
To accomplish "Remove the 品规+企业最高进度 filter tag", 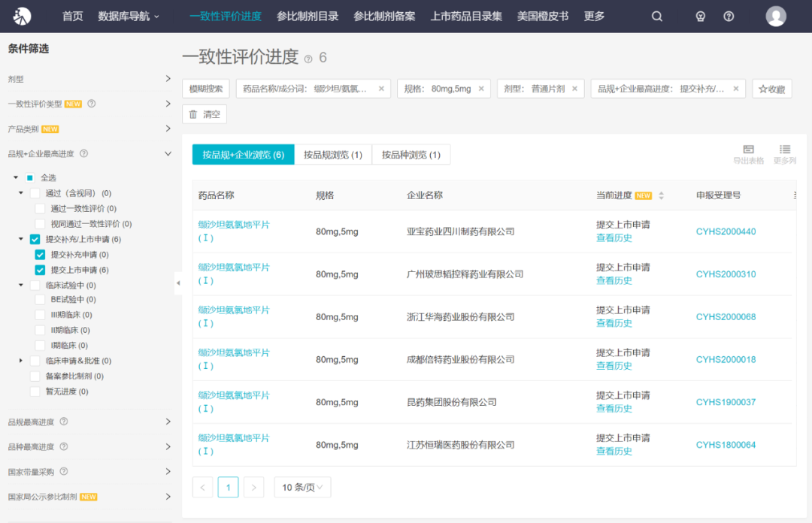I will [x=736, y=89].
